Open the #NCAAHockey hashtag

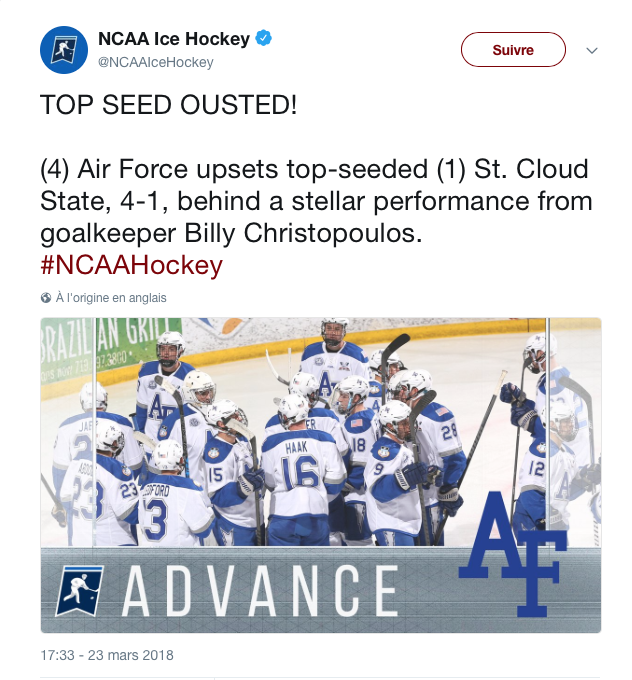coord(131,265)
